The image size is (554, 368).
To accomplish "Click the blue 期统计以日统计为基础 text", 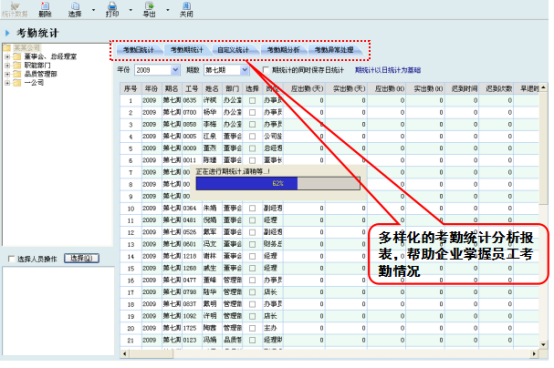I will pyautogui.click(x=388, y=70).
